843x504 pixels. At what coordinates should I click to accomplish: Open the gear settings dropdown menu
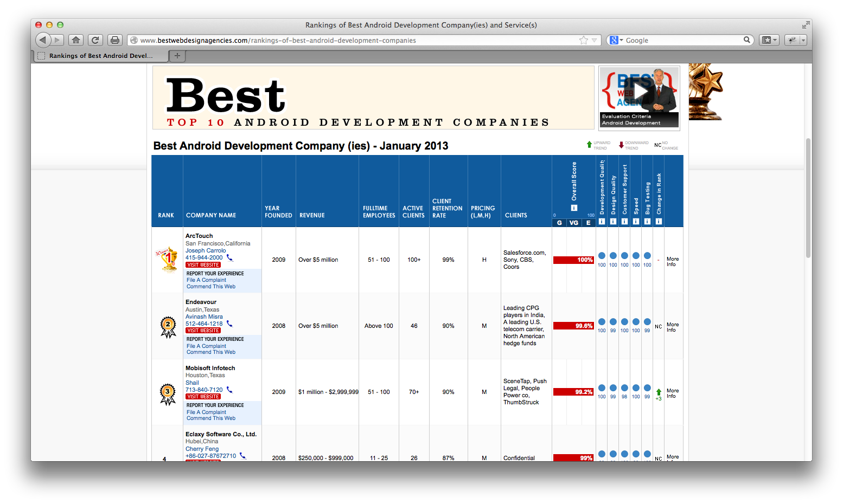tap(795, 40)
